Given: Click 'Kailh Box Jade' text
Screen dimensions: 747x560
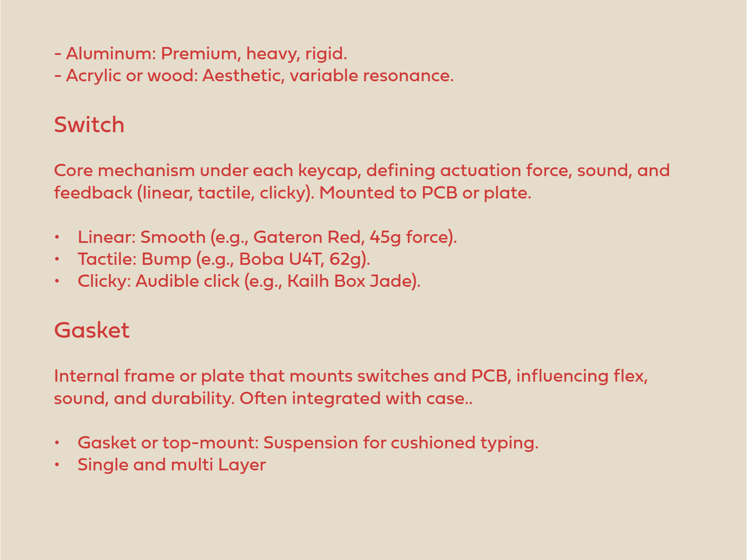Looking at the screenshot, I should 351,281.
